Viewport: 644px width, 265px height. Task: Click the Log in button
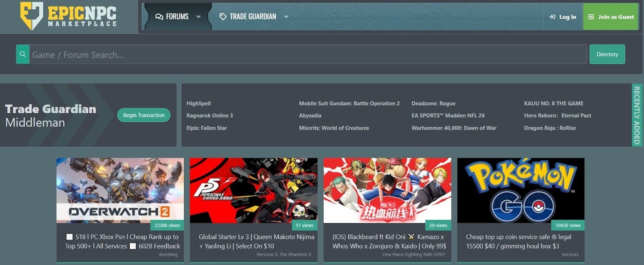tap(562, 17)
